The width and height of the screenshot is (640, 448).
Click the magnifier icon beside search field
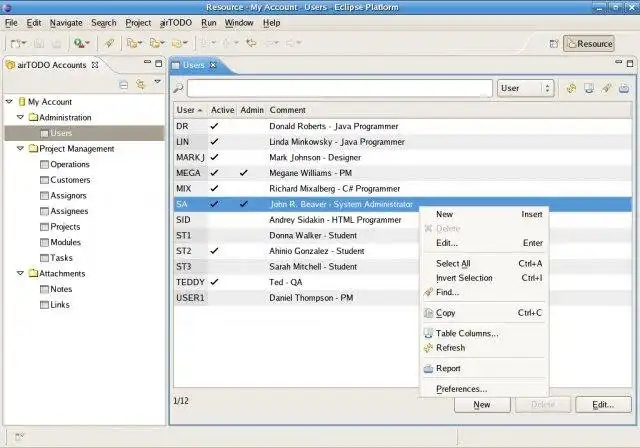[178, 88]
